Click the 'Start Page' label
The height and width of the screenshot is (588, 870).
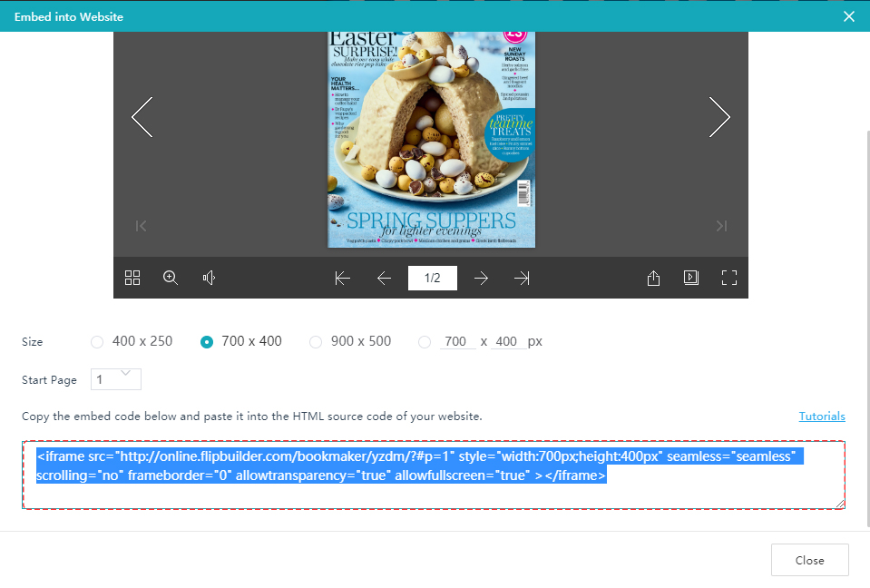pyautogui.click(x=49, y=380)
